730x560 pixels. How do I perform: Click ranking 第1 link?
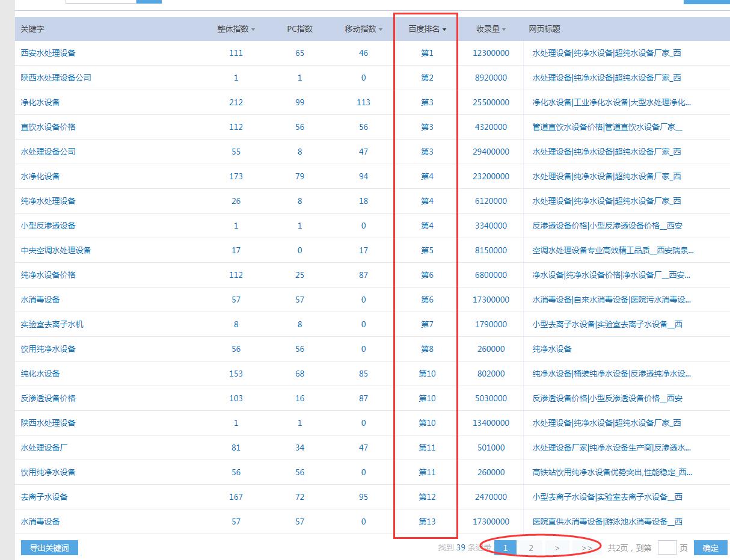click(427, 53)
